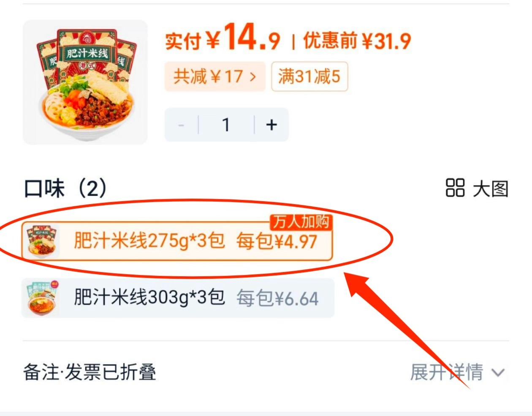The height and width of the screenshot is (416, 532).
Task: Click the 口味（2）section heading
Action: pos(65,188)
